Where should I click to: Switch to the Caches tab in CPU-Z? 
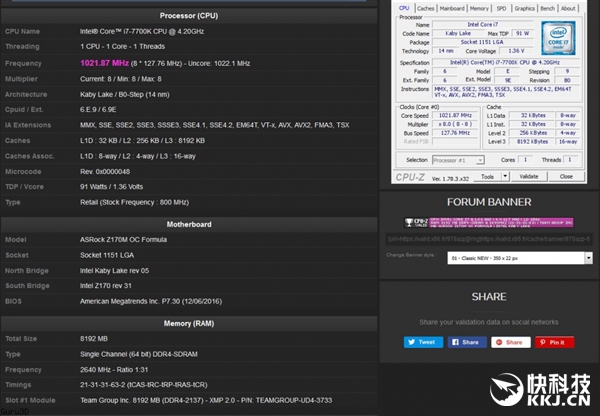coord(426,8)
